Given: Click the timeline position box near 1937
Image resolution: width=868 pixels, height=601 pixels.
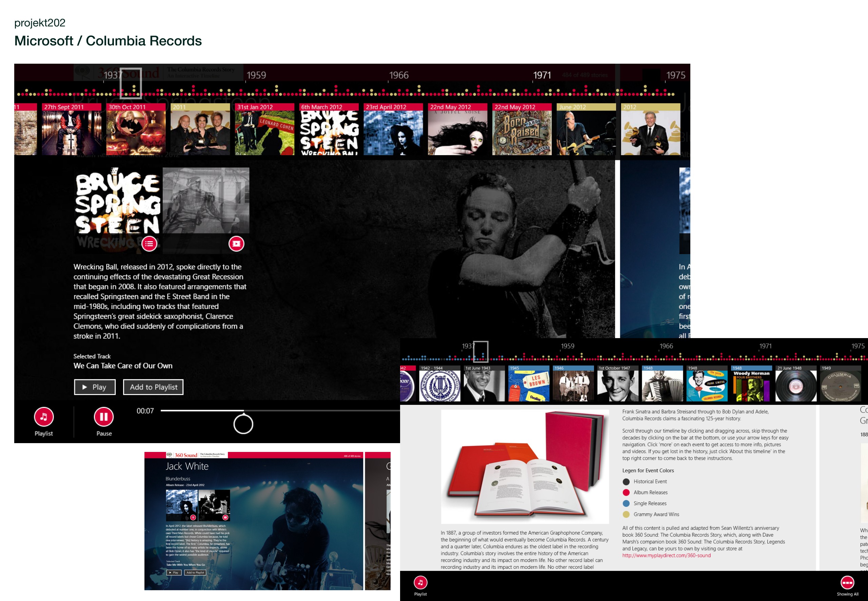Looking at the screenshot, I should pos(131,83).
